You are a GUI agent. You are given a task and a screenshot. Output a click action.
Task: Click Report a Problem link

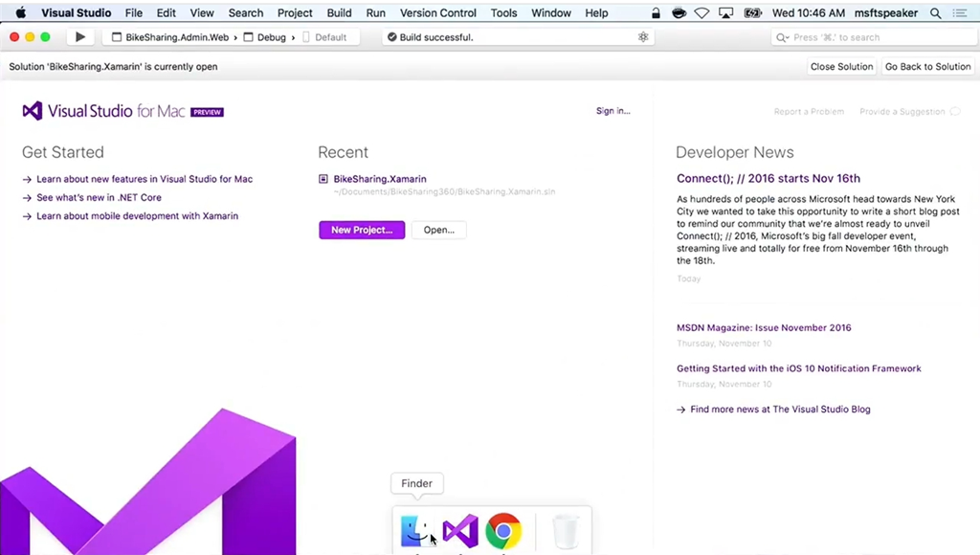tap(809, 111)
